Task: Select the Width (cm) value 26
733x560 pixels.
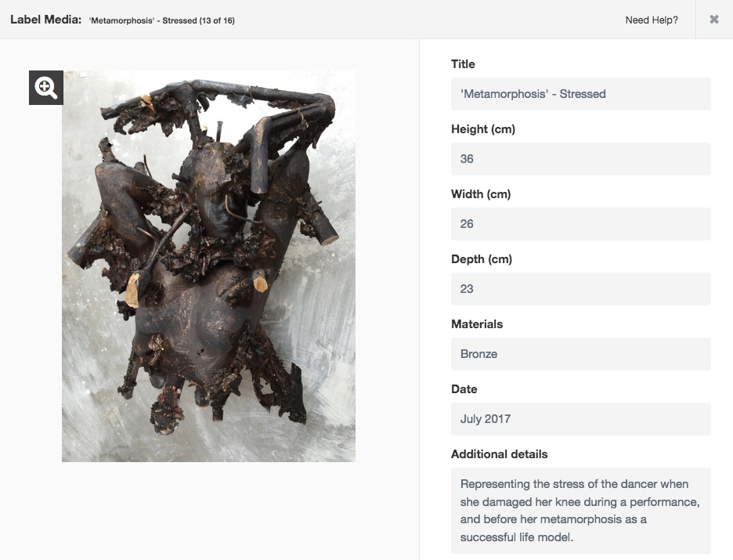Action: pyautogui.click(x=580, y=223)
